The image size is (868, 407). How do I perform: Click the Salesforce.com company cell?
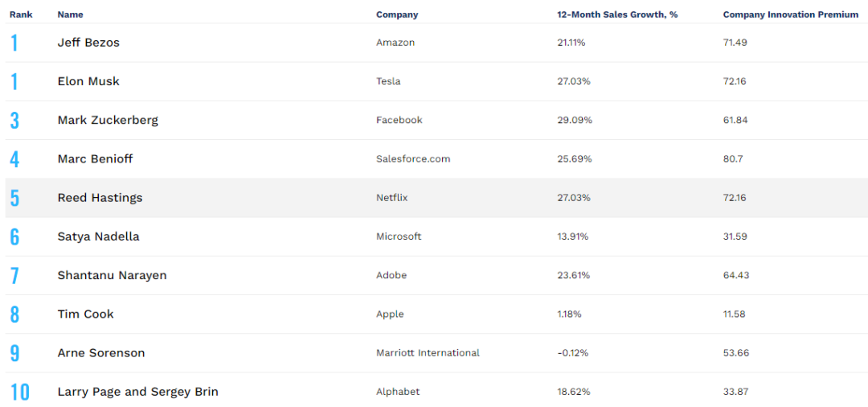tap(413, 159)
